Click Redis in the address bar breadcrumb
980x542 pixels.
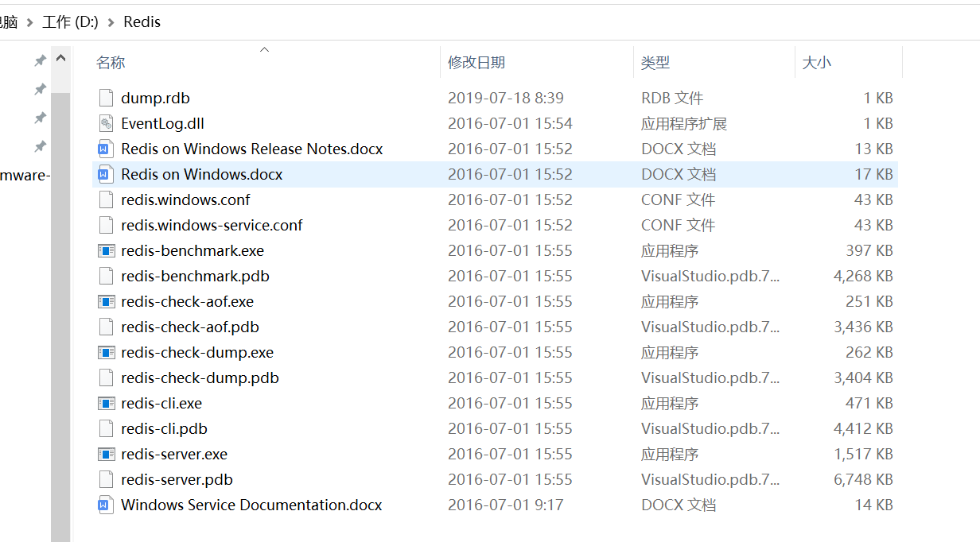tap(142, 22)
